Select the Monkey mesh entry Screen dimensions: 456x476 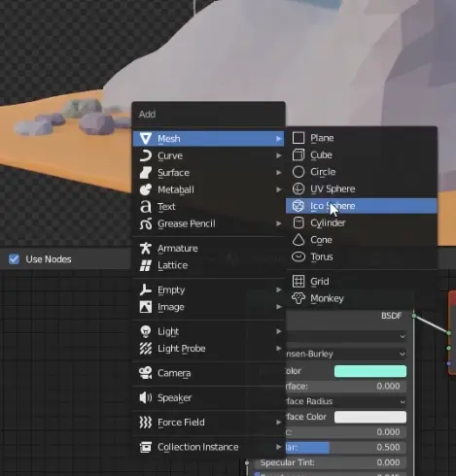[x=361, y=298]
